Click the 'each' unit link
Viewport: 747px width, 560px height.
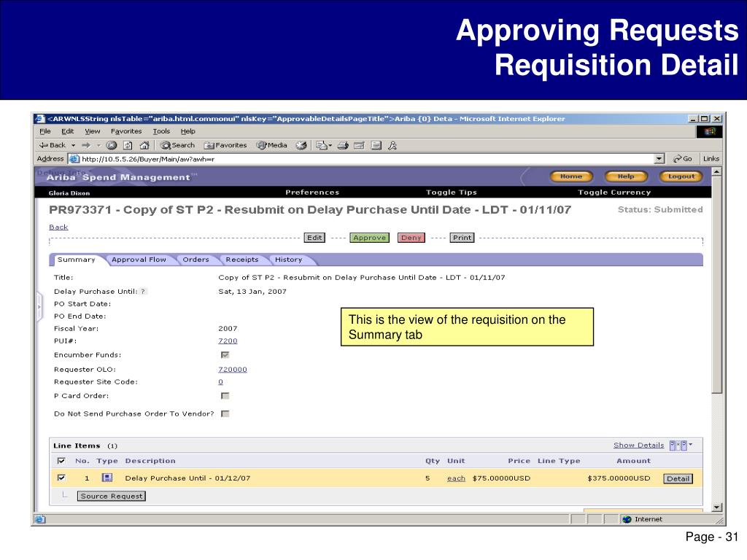pyautogui.click(x=456, y=478)
